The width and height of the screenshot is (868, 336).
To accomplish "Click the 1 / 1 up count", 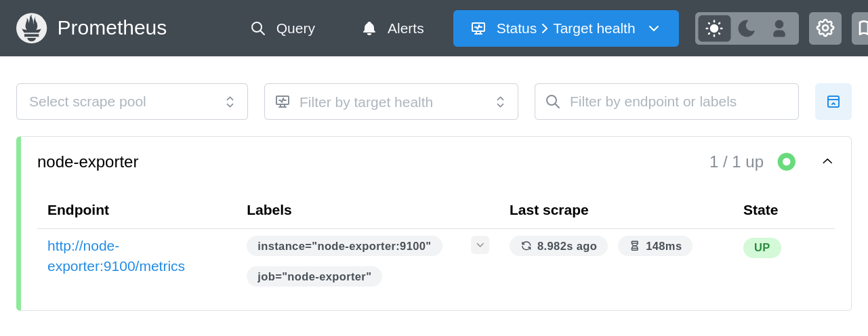I will tap(737, 162).
